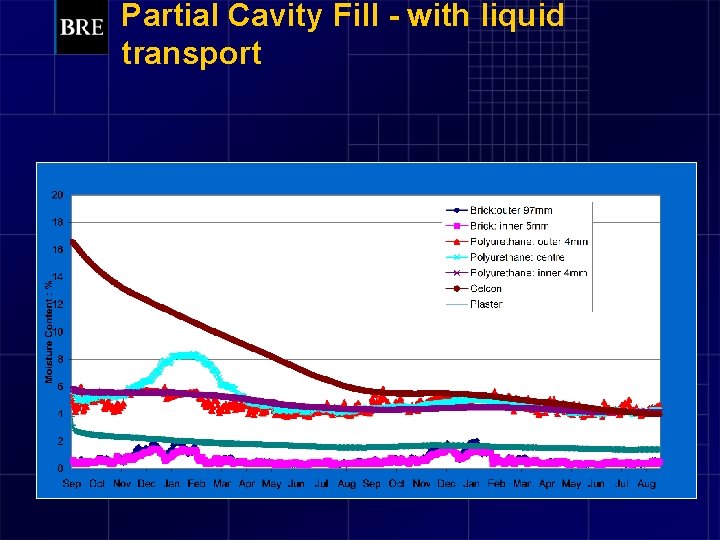Viewport: 720px width, 540px height.
Task: Click the Celcon legend entry
Action: pyautogui.click(x=474, y=288)
